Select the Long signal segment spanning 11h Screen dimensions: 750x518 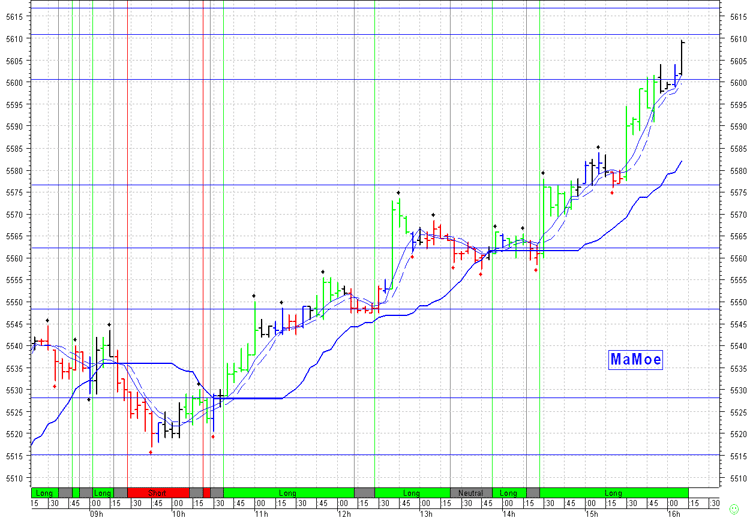point(288,493)
